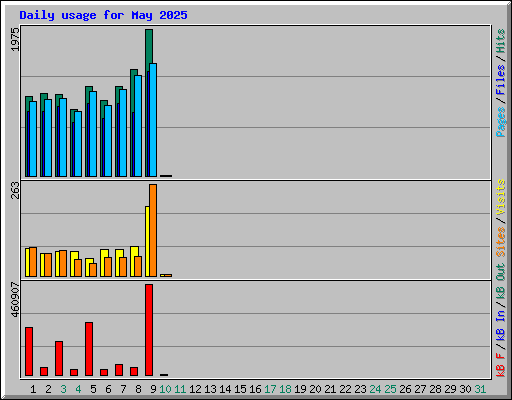Viewport: 512px width, 400px height.
Task: Click the 'Pages' legend label
Action: (500, 122)
